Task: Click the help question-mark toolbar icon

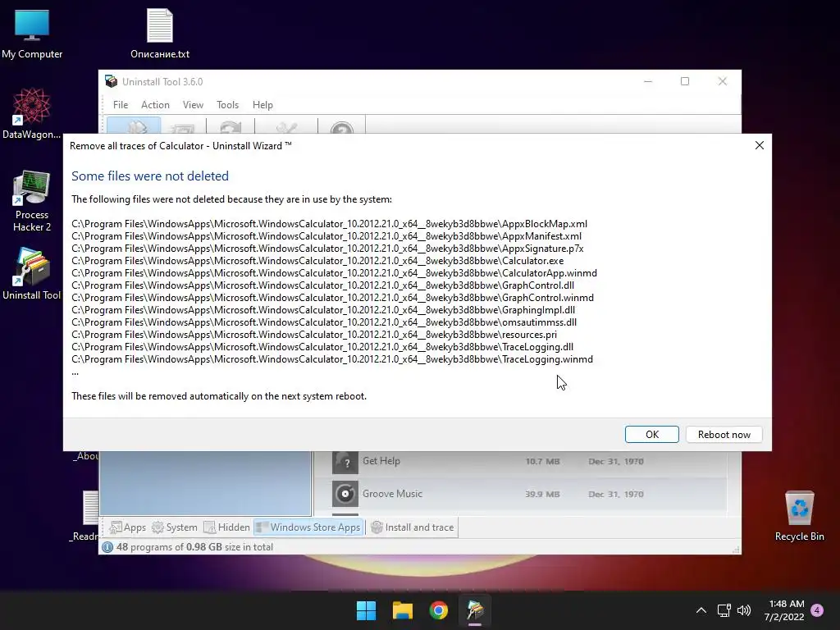Action: click(342, 126)
